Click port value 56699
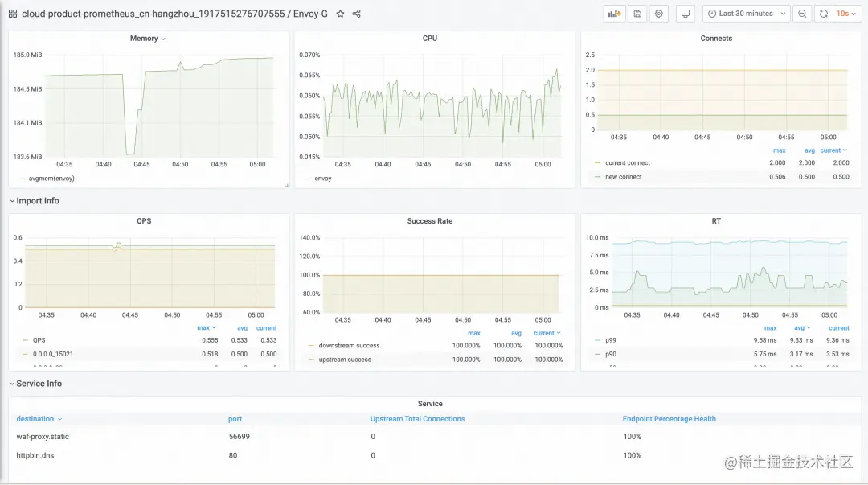Screen dimensions: 868x485 pyautogui.click(x=240, y=437)
